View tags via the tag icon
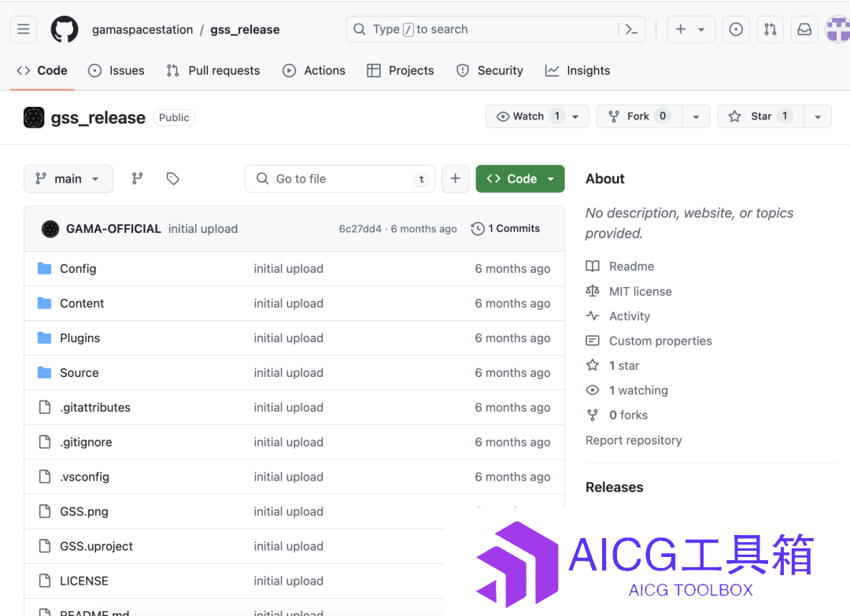This screenshot has width=850, height=616. pyautogui.click(x=173, y=179)
